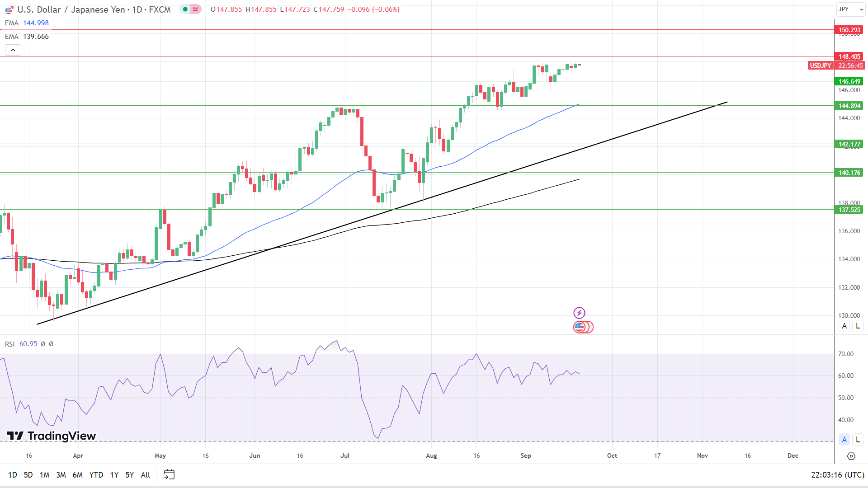
Task: Open the JPY currency dropdown
Action: click(850, 9)
